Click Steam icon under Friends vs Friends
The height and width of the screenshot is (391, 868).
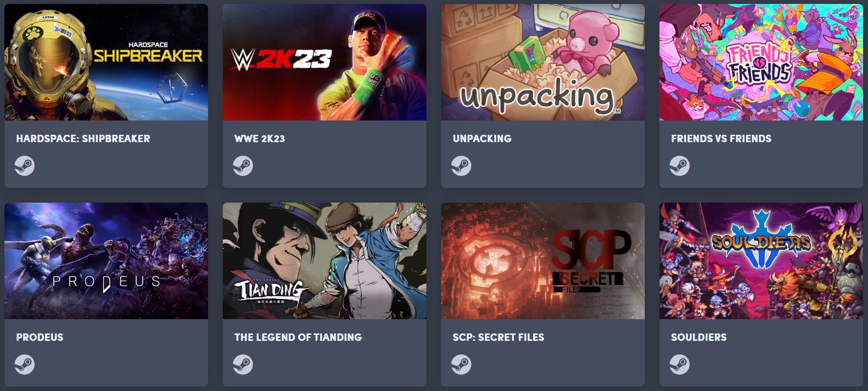coord(680,166)
